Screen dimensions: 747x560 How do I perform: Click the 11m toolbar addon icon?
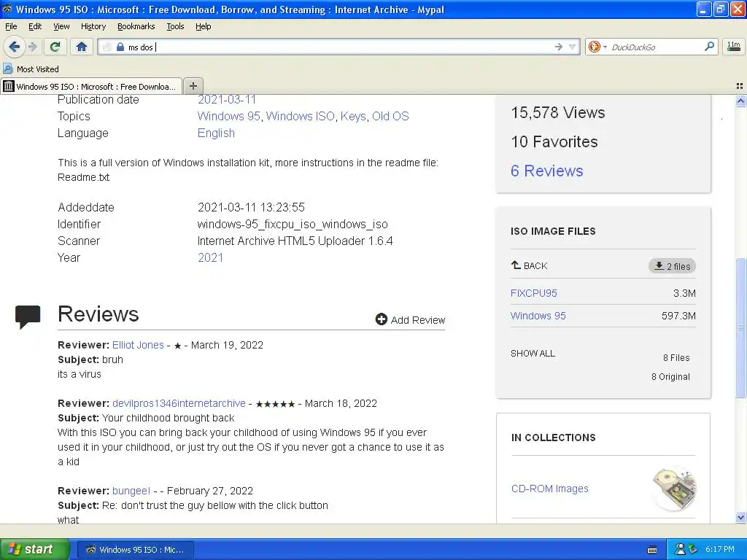pos(734,46)
